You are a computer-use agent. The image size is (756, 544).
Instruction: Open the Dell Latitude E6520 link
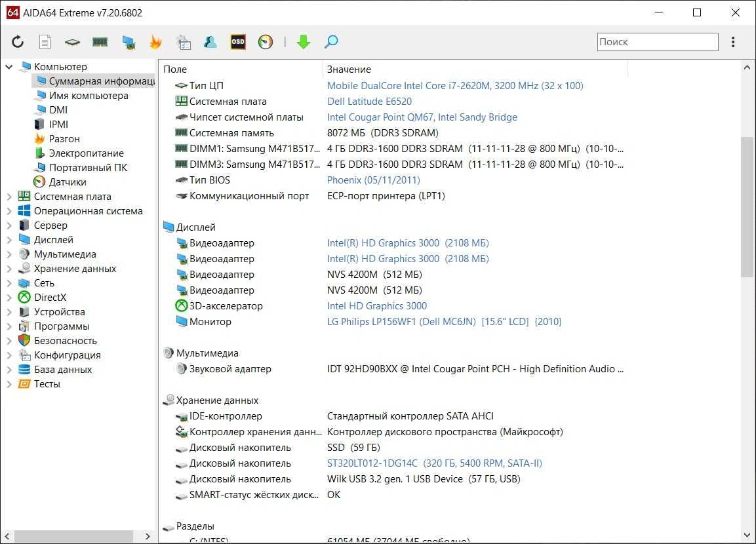(369, 102)
